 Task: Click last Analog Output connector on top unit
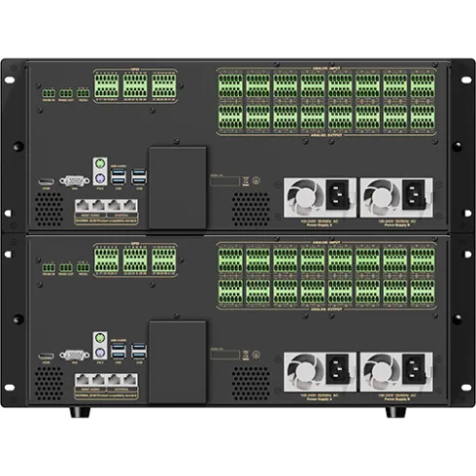pyautogui.click(x=423, y=117)
